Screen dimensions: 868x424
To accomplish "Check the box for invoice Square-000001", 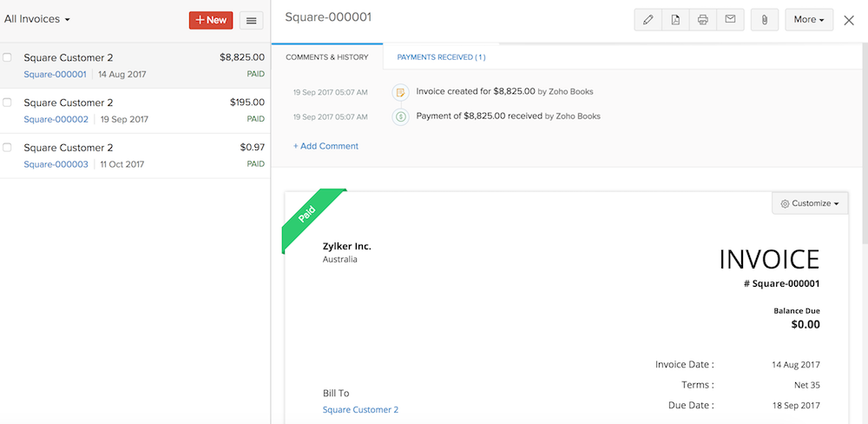I will 8,57.
